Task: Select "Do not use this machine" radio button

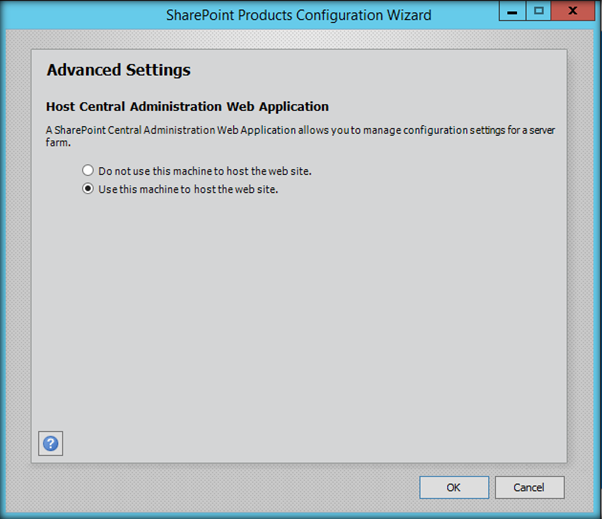Action: (88, 171)
